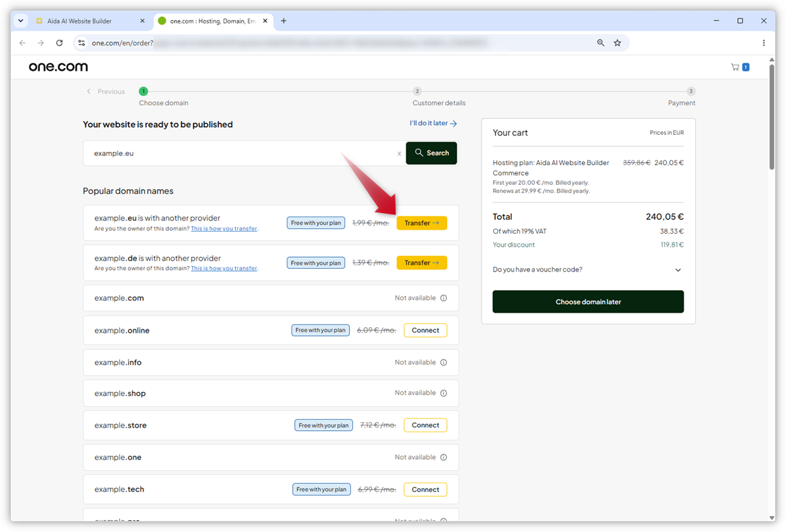The height and width of the screenshot is (532, 786).
Task: Click Free with your plan badge for example.store
Action: click(323, 425)
